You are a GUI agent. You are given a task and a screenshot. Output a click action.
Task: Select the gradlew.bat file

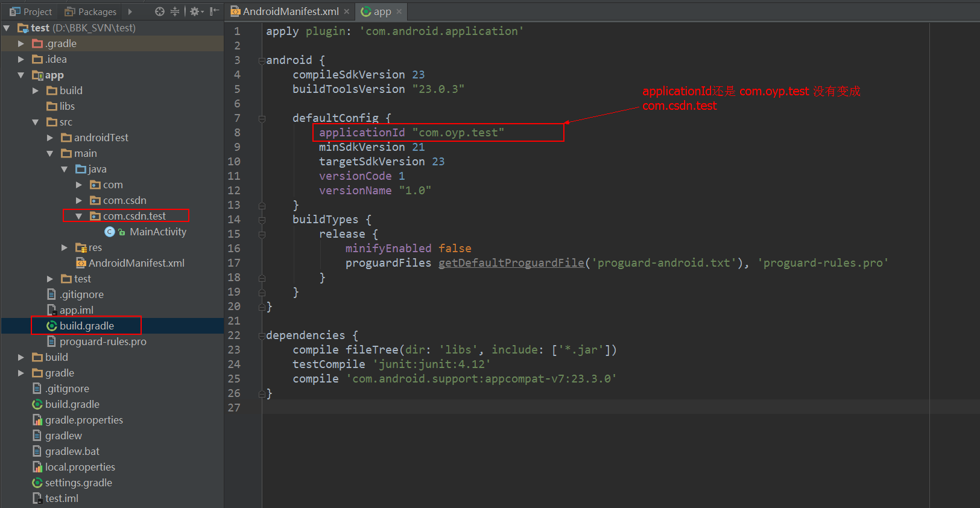click(x=66, y=451)
